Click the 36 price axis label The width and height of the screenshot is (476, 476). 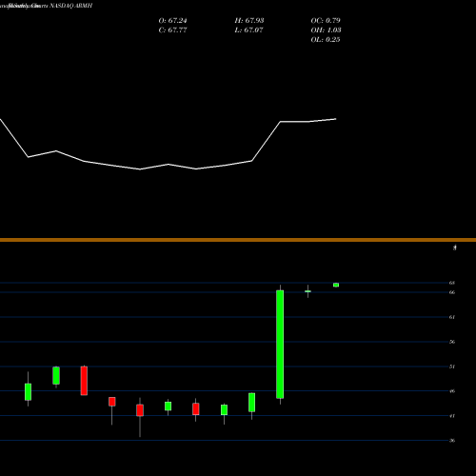click(x=452, y=441)
